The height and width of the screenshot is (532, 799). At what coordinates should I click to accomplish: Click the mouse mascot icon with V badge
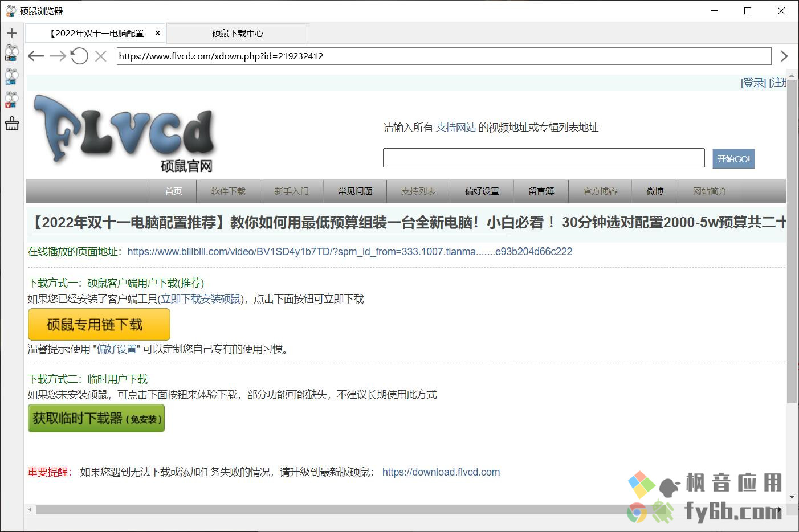tap(11, 100)
